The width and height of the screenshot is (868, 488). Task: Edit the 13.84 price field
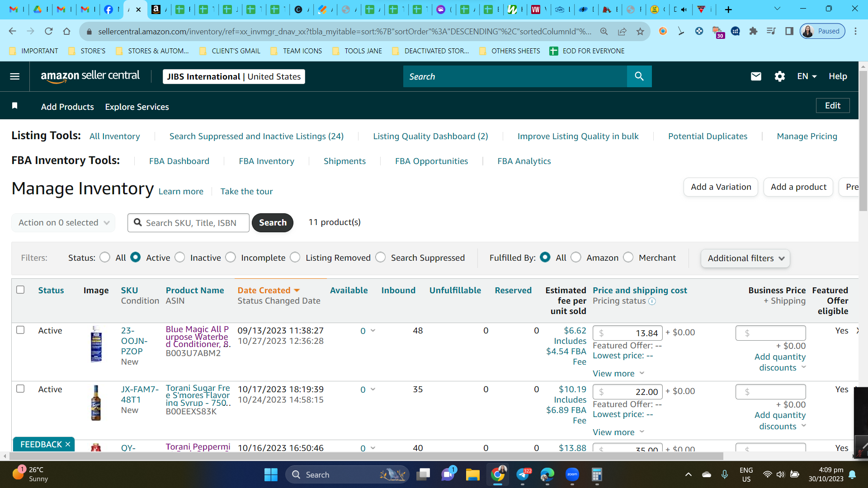tap(627, 333)
